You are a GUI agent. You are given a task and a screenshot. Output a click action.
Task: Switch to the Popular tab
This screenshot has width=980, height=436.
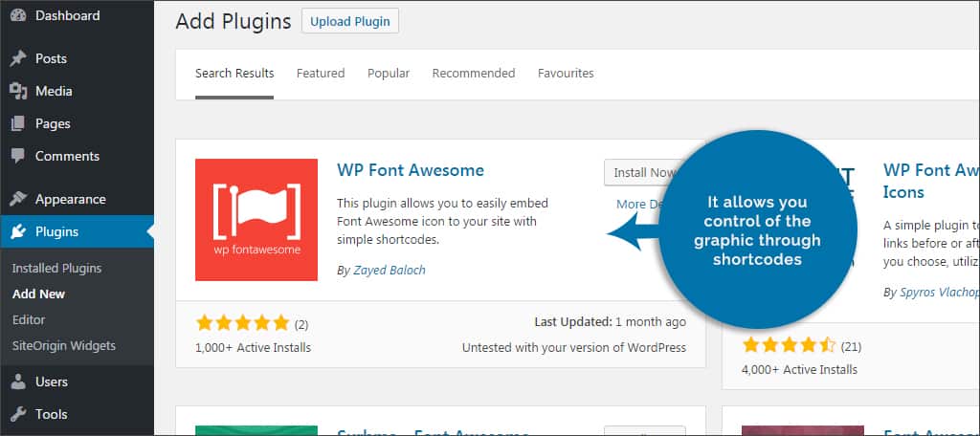click(389, 73)
